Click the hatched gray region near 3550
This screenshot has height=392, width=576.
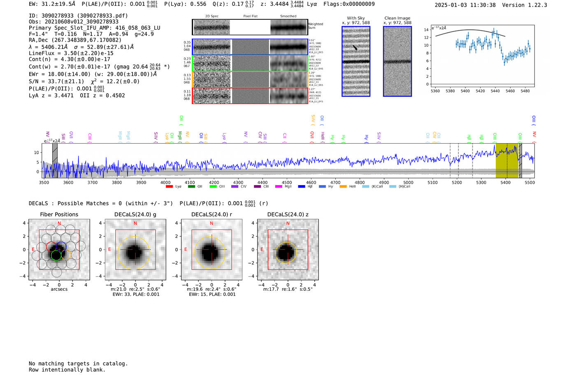(55, 160)
